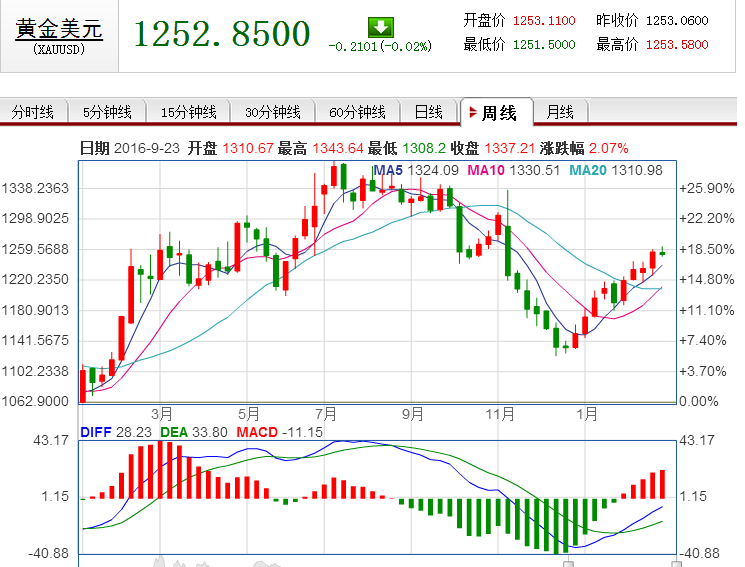Click the 开盘价 value 1253.1100

(544, 20)
